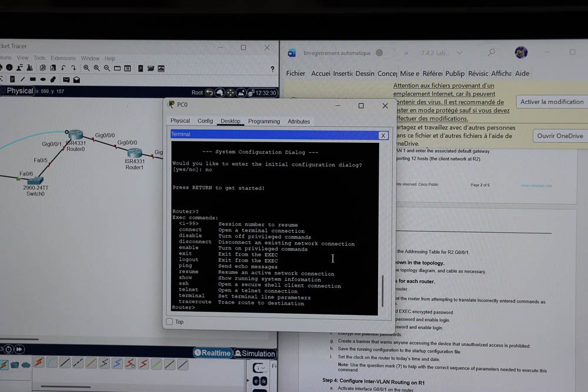Open the Word account profile picture
588x392 pixels.
(x=521, y=52)
